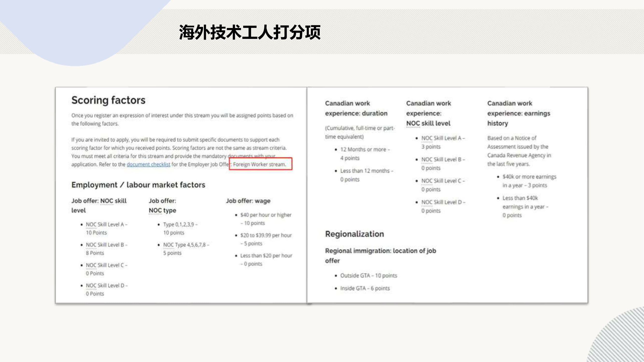Click 'Outside GTA – 10 points' bullet
The width and height of the screenshot is (644, 362).
368,276
